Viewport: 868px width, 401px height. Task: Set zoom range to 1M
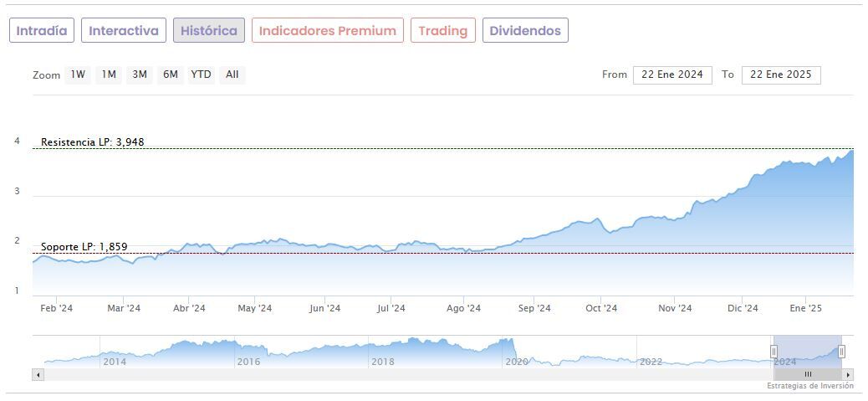click(109, 75)
